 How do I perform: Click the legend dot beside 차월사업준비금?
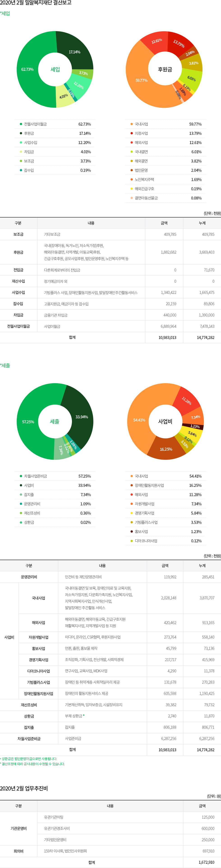click(x=21, y=476)
